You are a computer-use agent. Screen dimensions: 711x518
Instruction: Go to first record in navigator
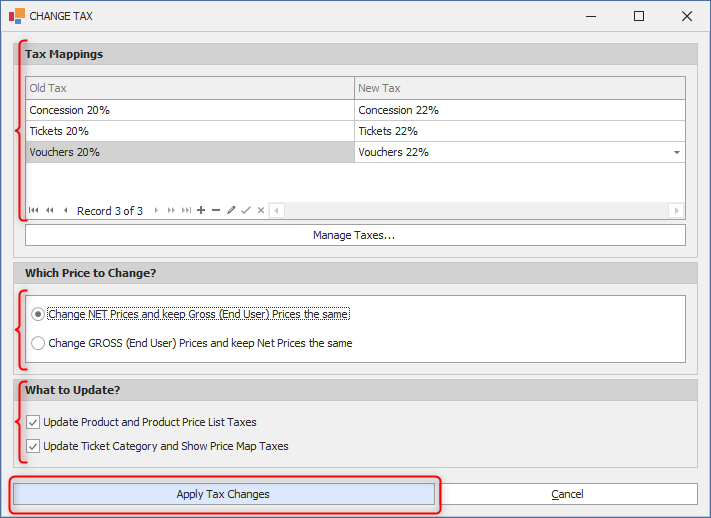(34, 210)
